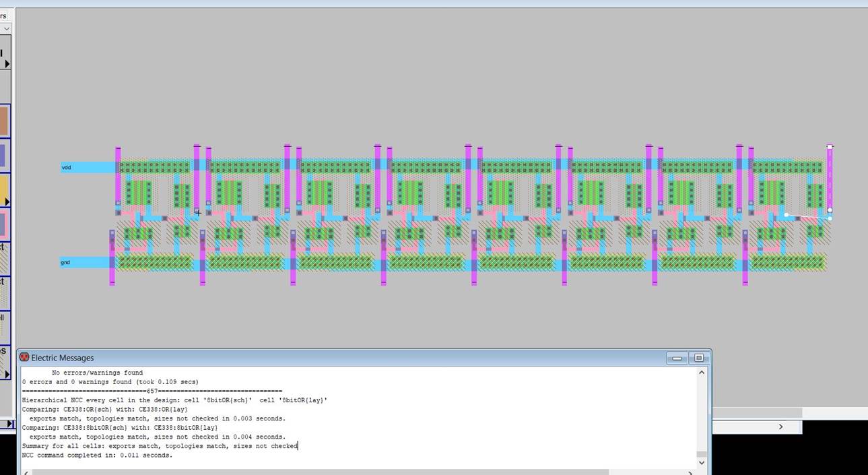Click exports match line ending 0.004 seconds
The image size is (868, 475).
(158, 437)
